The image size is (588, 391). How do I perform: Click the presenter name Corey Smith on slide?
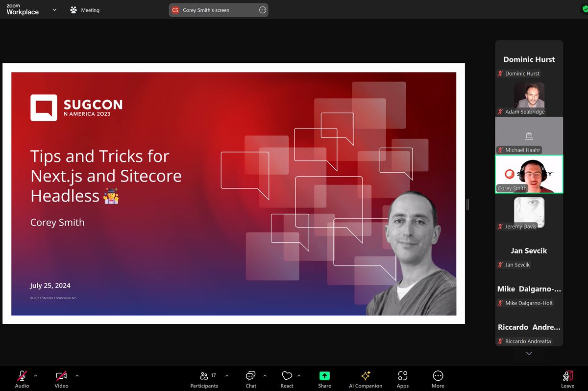[x=57, y=222]
